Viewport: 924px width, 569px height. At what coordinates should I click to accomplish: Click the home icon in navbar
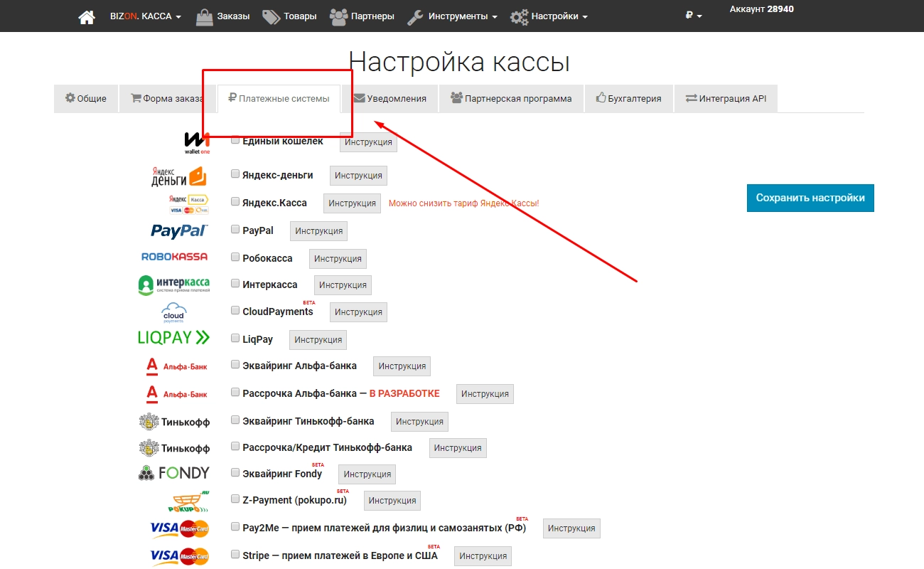pos(87,16)
